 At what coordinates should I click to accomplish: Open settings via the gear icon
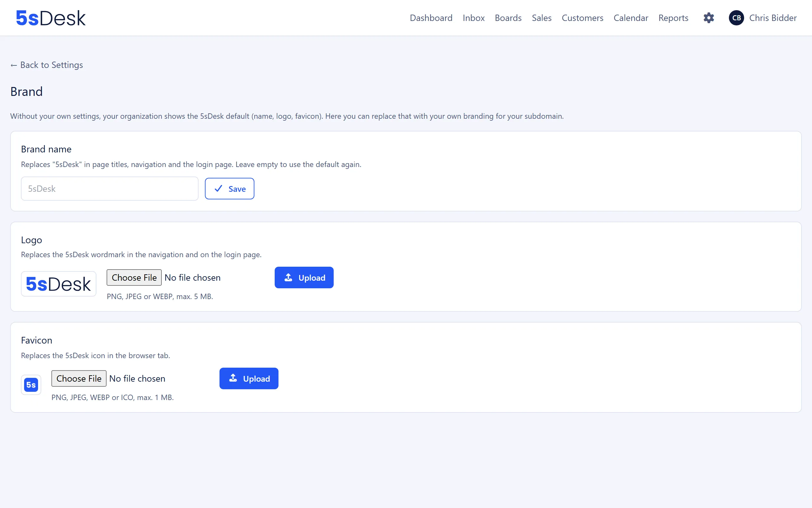[709, 18]
